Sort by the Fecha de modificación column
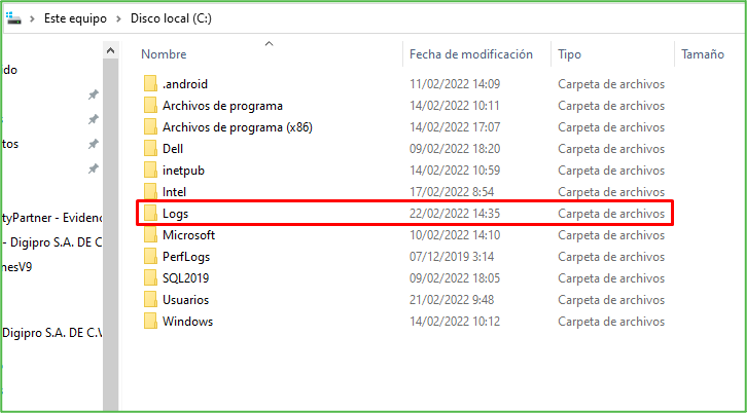Image resolution: width=748 pixels, height=414 pixels. [x=471, y=55]
